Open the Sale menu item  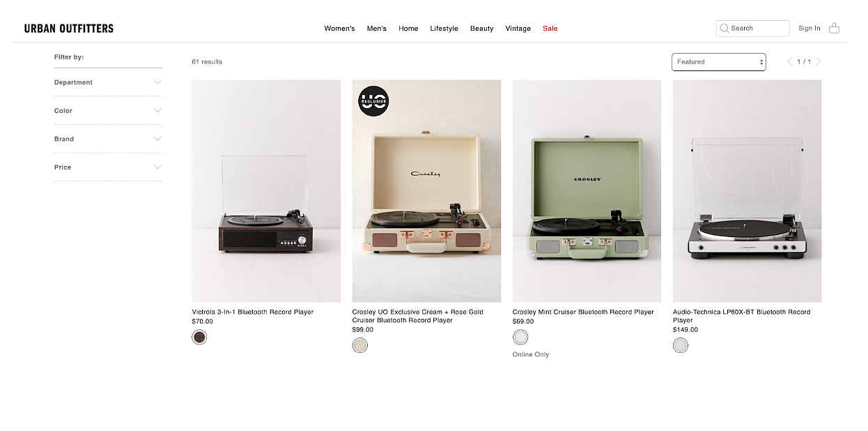coord(550,29)
